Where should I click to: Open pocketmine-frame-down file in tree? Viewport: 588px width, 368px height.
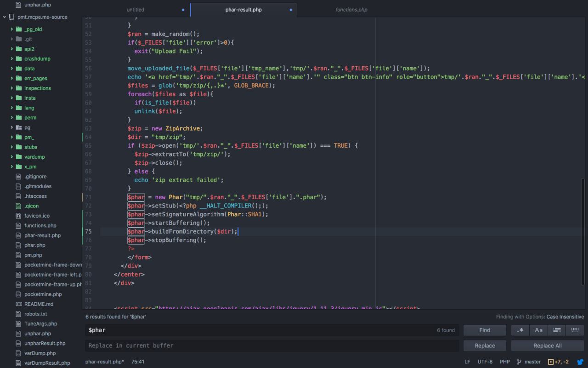point(53,265)
